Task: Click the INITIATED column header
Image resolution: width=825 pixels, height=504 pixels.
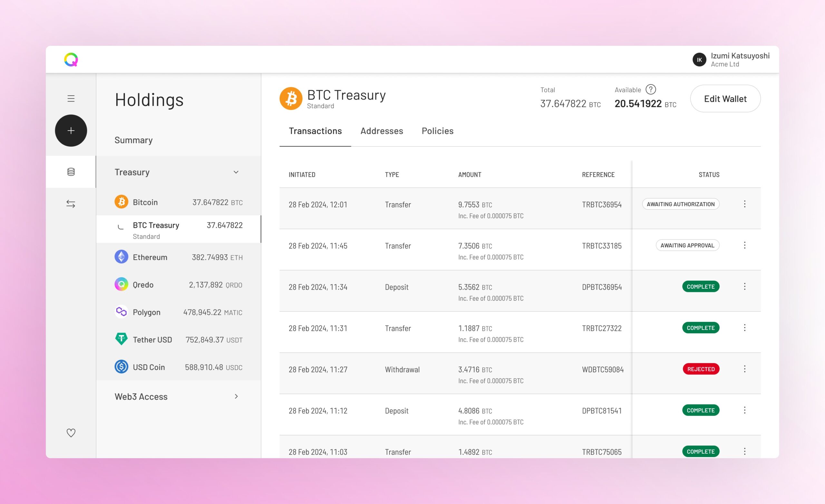Action: pyautogui.click(x=302, y=174)
